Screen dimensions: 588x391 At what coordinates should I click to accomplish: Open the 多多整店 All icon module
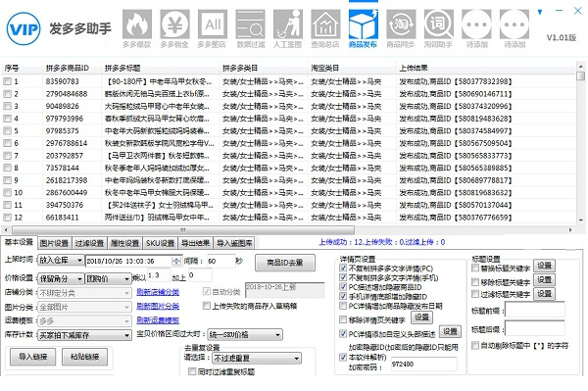coord(213,28)
